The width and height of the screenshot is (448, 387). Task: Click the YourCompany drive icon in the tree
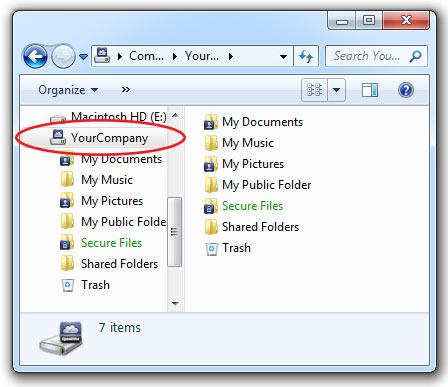[58, 137]
